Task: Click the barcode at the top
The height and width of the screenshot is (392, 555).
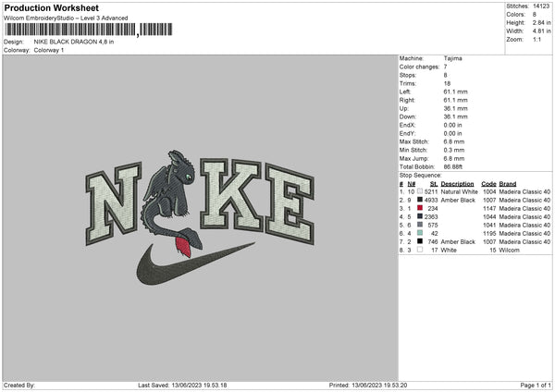Action: pyautogui.click(x=88, y=30)
